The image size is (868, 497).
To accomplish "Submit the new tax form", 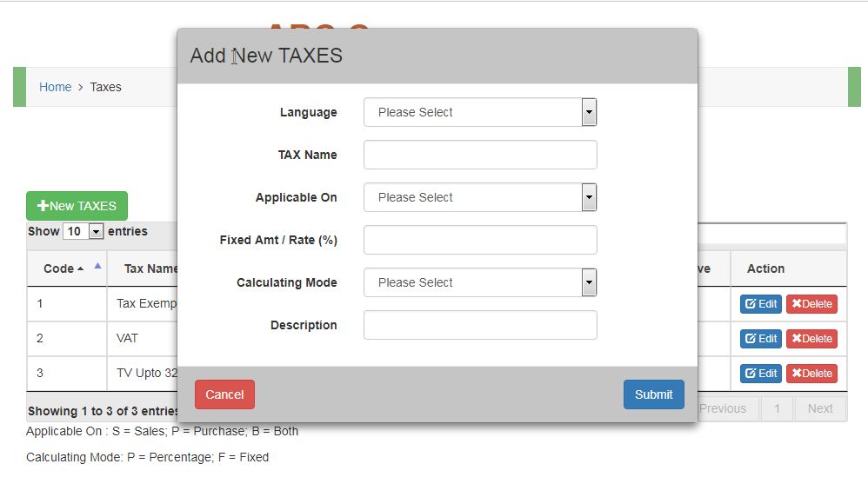I will [653, 394].
